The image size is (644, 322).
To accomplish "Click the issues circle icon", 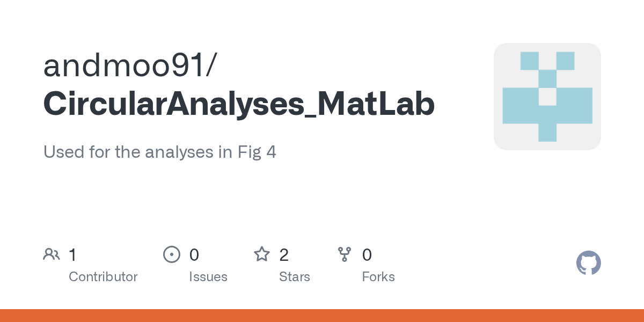I will (x=171, y=254).
